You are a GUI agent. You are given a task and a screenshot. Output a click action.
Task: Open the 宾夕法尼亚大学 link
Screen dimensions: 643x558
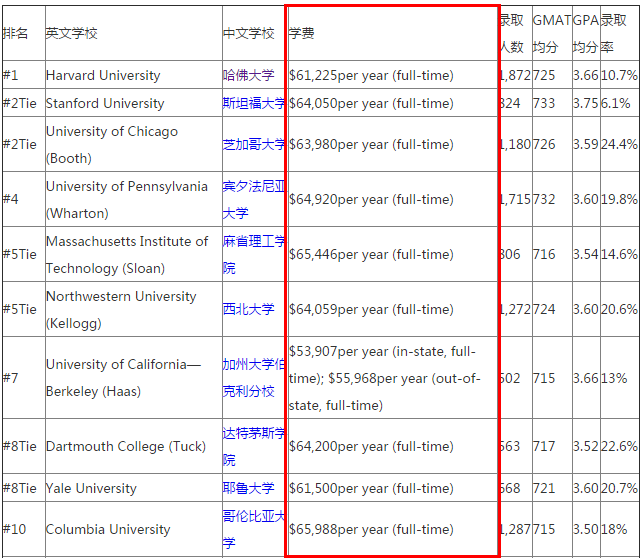coord(253,199)
